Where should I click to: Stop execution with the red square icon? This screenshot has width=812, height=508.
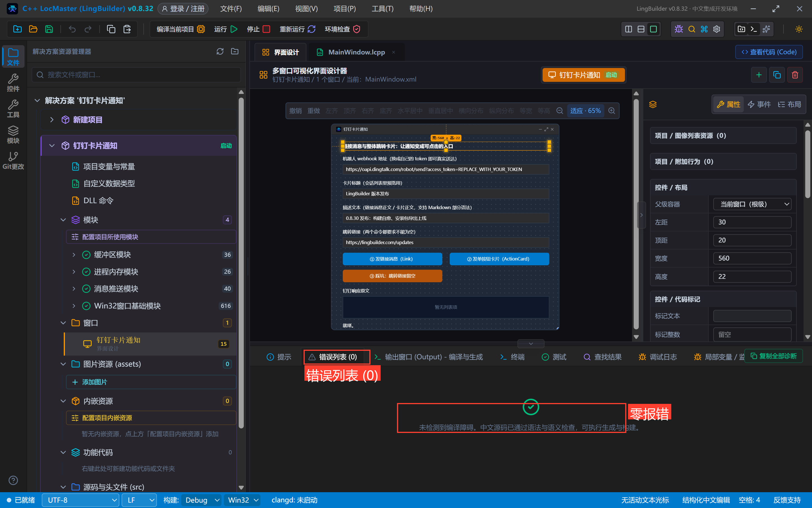pyautogui.click(x=266, y=29)
